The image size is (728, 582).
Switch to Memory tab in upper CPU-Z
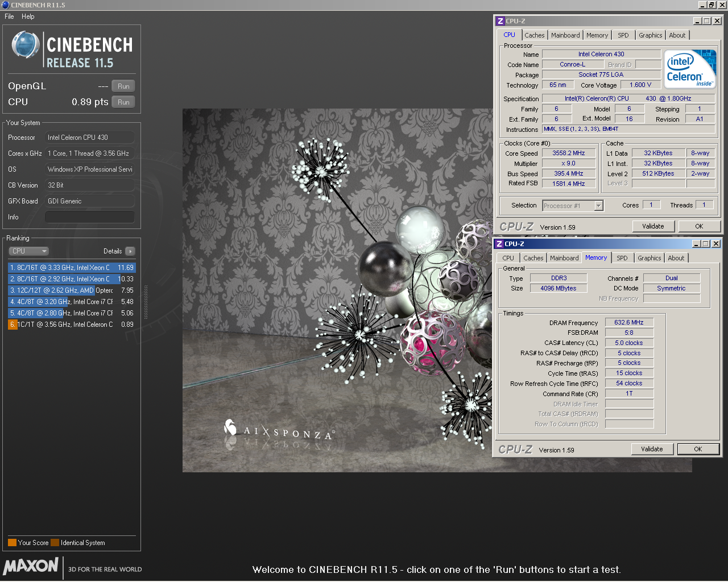pyautogui.click(x=597, y=35)
